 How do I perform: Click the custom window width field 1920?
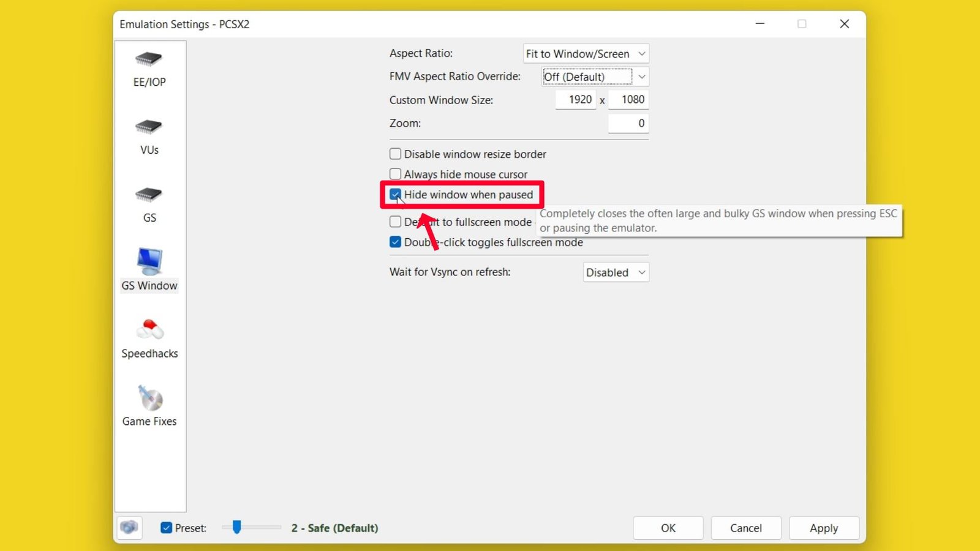[x=576, y=99]
